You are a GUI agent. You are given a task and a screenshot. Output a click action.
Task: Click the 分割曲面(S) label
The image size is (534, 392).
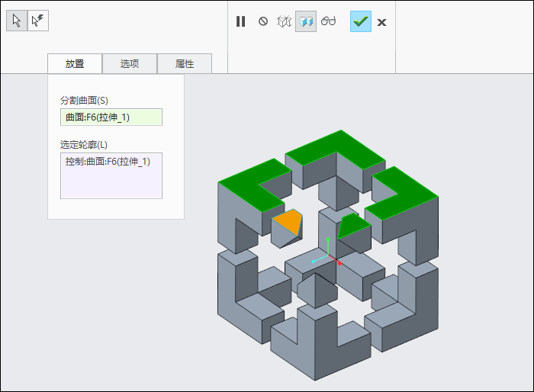point(84,101)
